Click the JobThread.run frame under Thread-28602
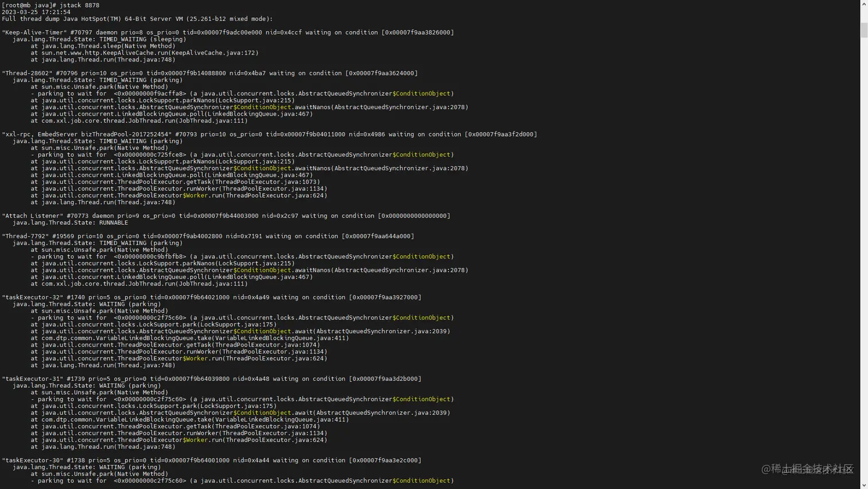Image resolution: width=868 pixels, height=489 pixels. (x=139, y=121)
